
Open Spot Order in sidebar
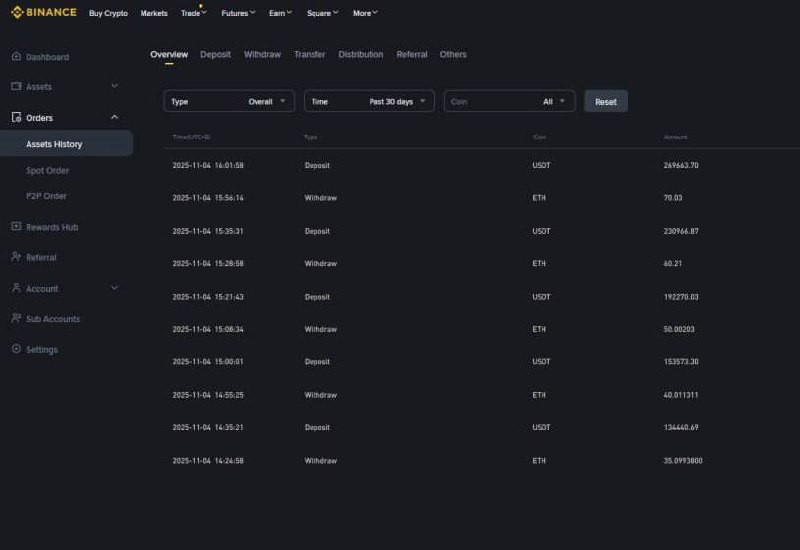coord(47,171)
